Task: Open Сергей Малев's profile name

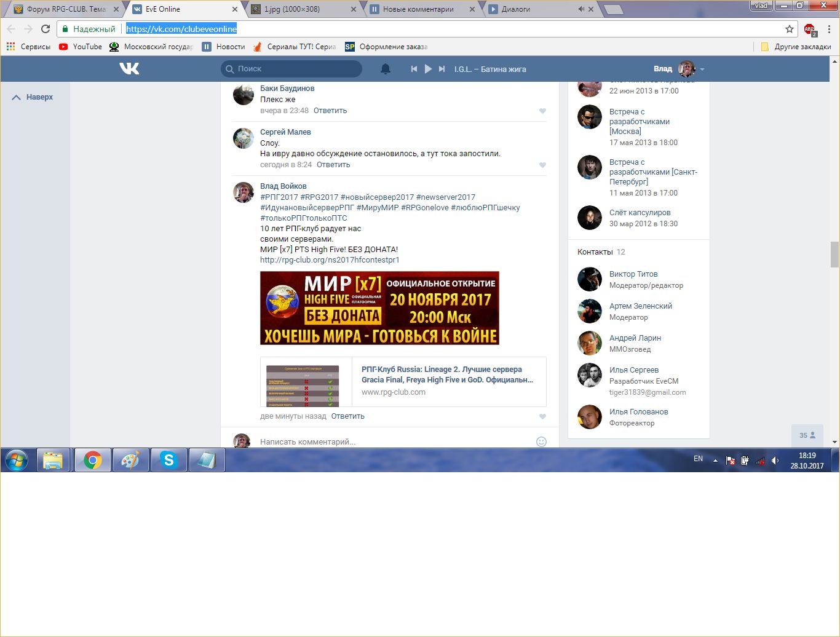Action: pos(285,132)
